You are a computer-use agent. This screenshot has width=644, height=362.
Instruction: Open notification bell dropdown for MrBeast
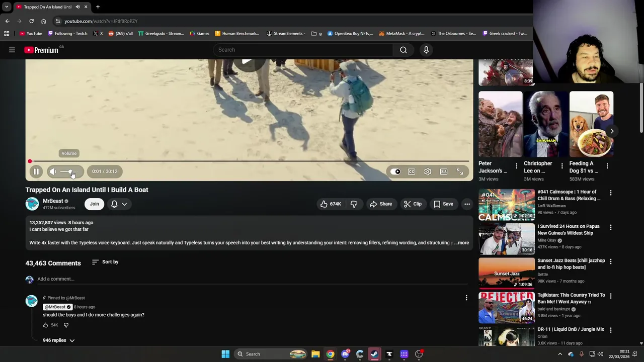click(x=119, y=204)
